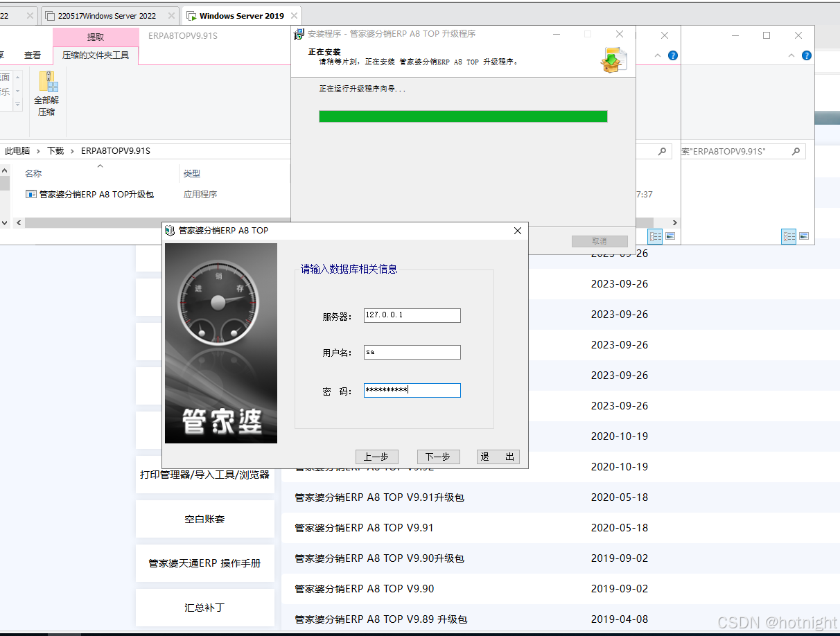Viewport: 840px width, 636px height.
Task: Click the setup package icon in the installer header
Action: coord(614,58)
